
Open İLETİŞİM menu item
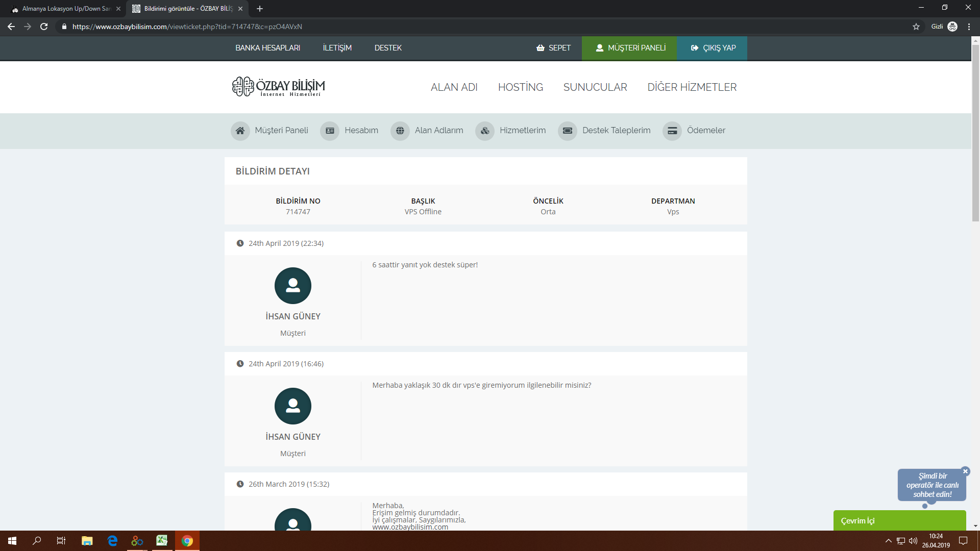[337, 48]
